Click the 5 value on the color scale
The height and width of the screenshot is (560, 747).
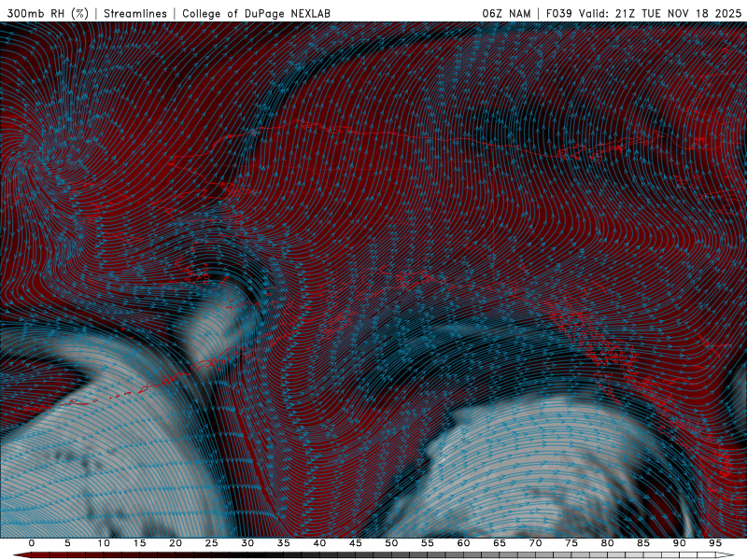click(67, 543)
